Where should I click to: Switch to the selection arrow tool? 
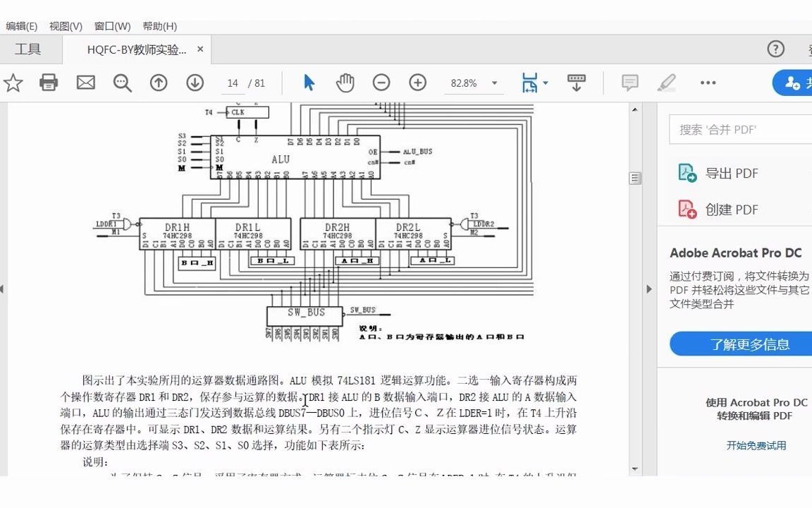[308, 83]
